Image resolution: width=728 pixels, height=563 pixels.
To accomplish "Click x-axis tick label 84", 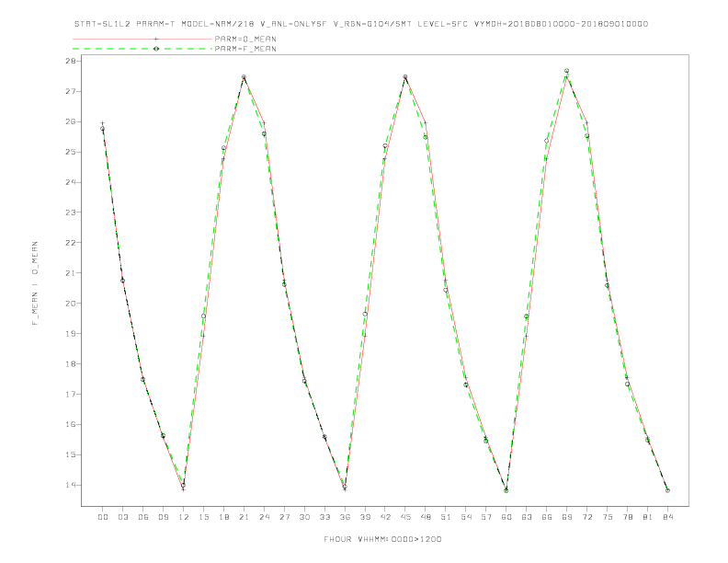I will point(667,517).
